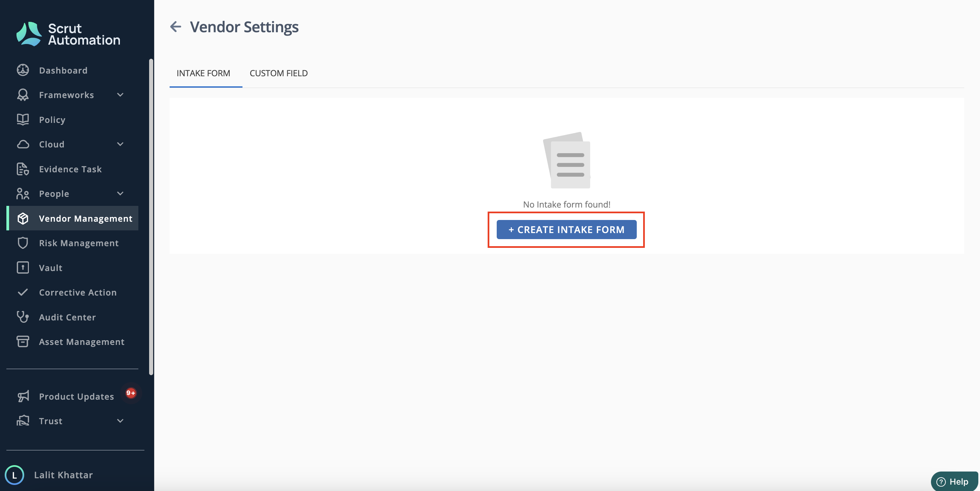Click the Corrective Action checkmark icon
Viewport: 980px width, 491px height.
pos(23,292)
